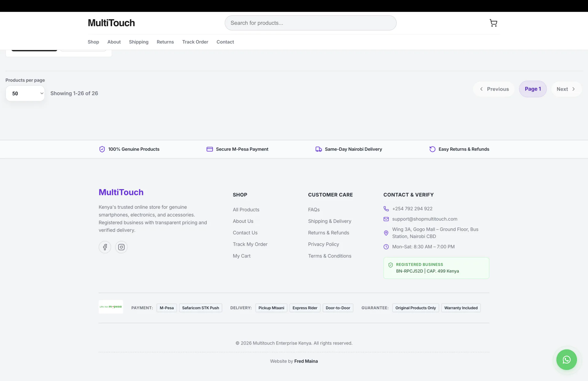Screen dimensions: 588x381
Task: Click the MultiTouch header logo
Action: click(x=111, y=23)
